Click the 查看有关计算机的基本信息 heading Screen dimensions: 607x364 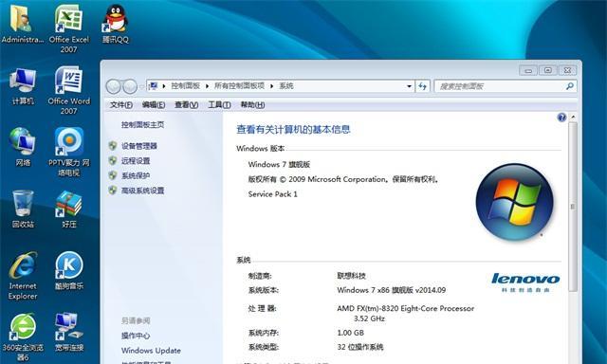point(293,129)
